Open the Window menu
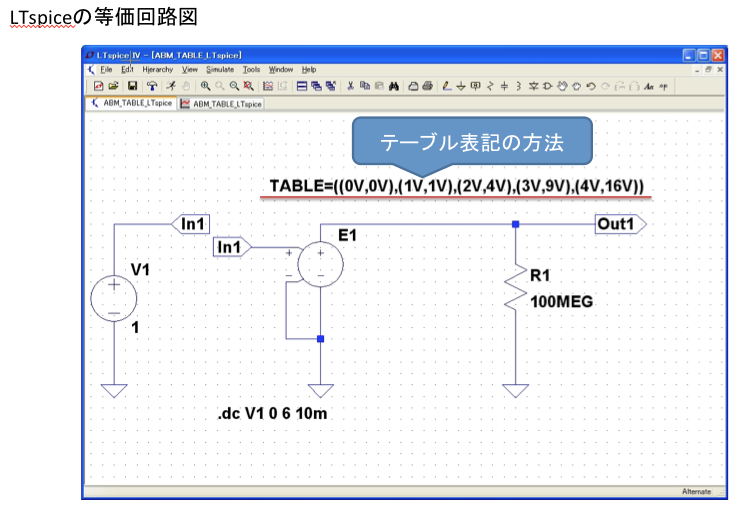751x510 pixels. pyautogui.click(x=281, y=70)
